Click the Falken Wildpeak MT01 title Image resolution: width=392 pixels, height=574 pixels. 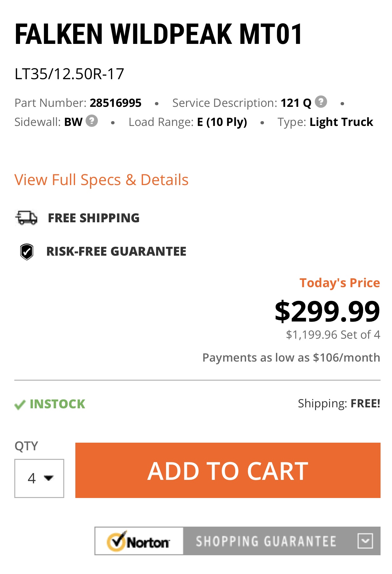coord(158,34)
